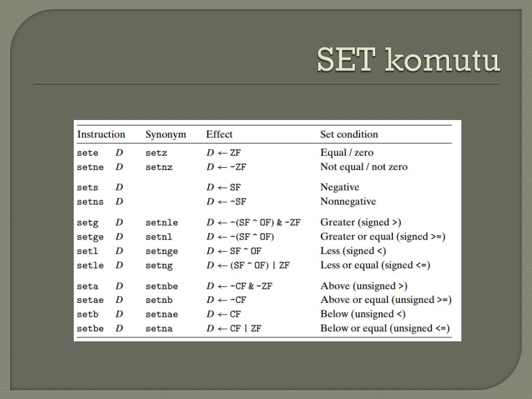The image size is (532, 399).
Task: Click the setnae synonym cell
Action: (162, 314)
